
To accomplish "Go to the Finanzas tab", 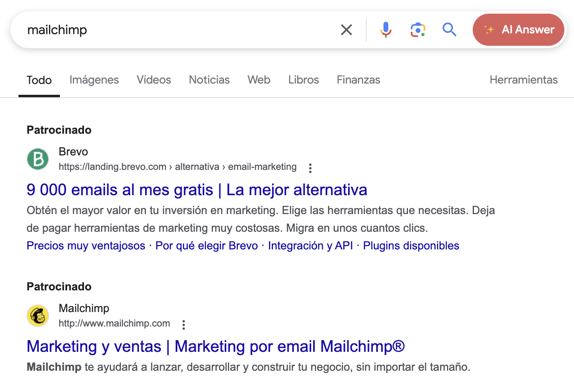I will pyautogui.click(x=358, y=80).
